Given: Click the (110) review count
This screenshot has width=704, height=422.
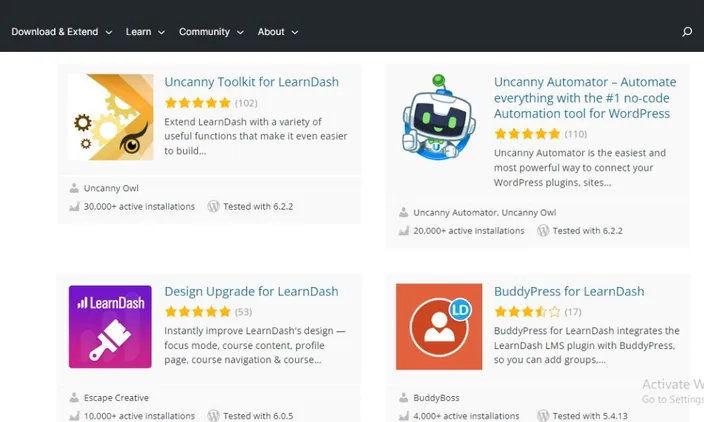Looking at the screenshot, I should (576, 134).
